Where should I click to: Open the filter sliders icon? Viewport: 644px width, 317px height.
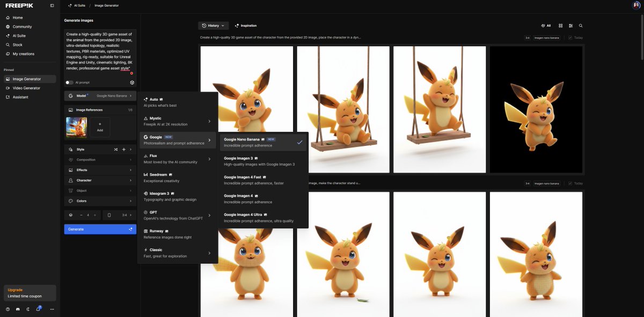coord(570,25)
